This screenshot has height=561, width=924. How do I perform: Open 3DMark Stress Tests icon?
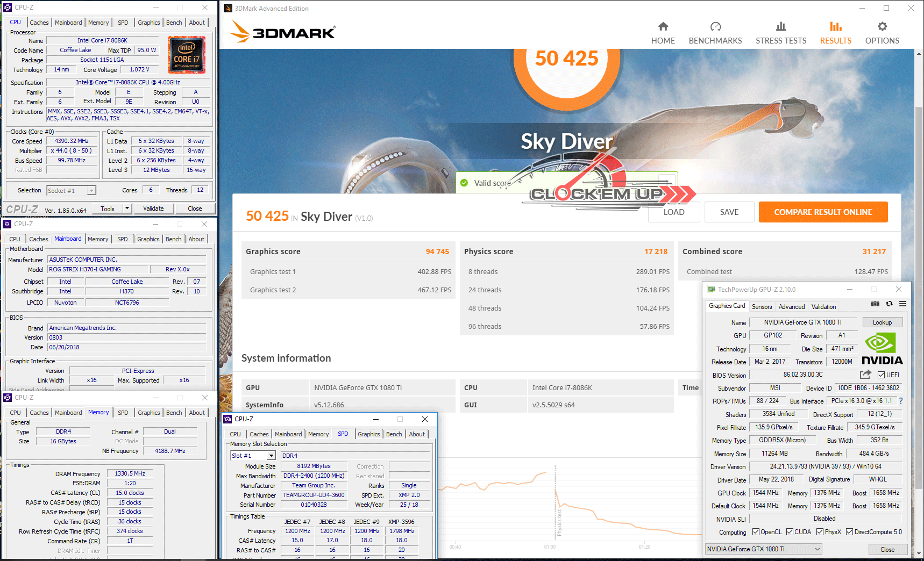[x=780, y=27]
